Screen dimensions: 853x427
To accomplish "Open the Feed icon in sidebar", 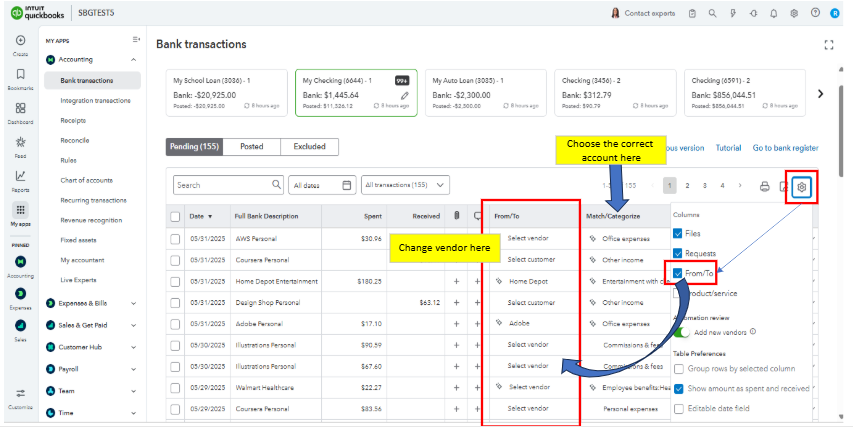I will click(20, 142).
